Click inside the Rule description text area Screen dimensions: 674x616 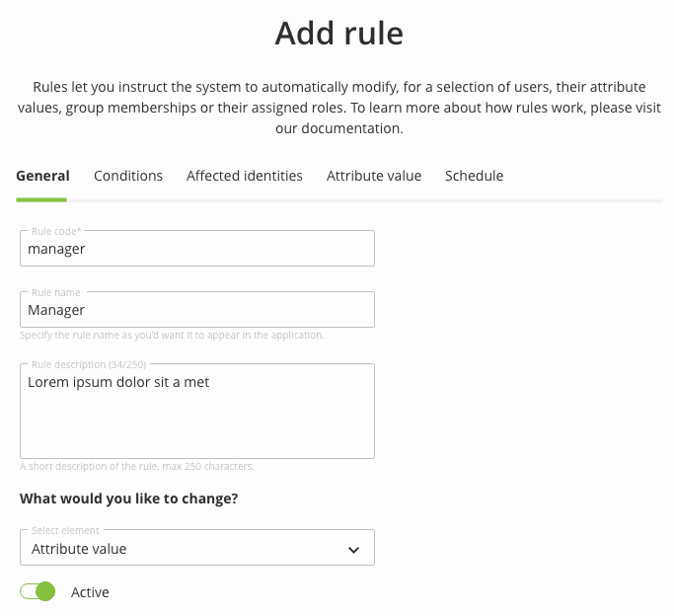pos(196,411)
